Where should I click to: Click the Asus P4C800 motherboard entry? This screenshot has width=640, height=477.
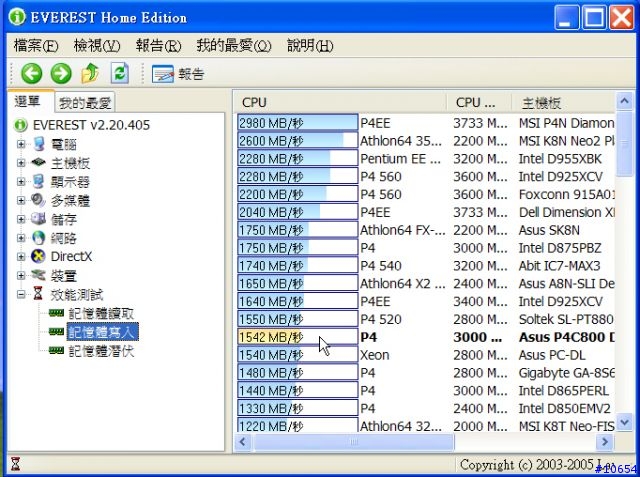coord(567,337)
